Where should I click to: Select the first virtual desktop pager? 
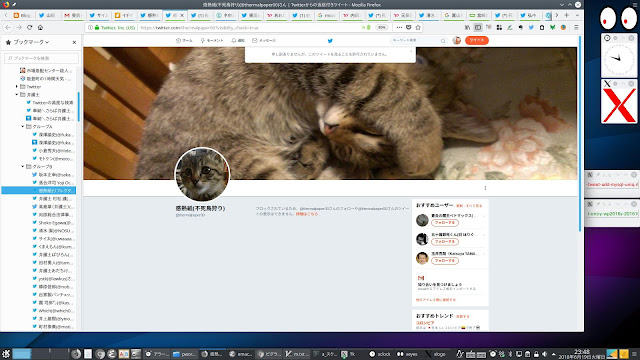(22, 354)
